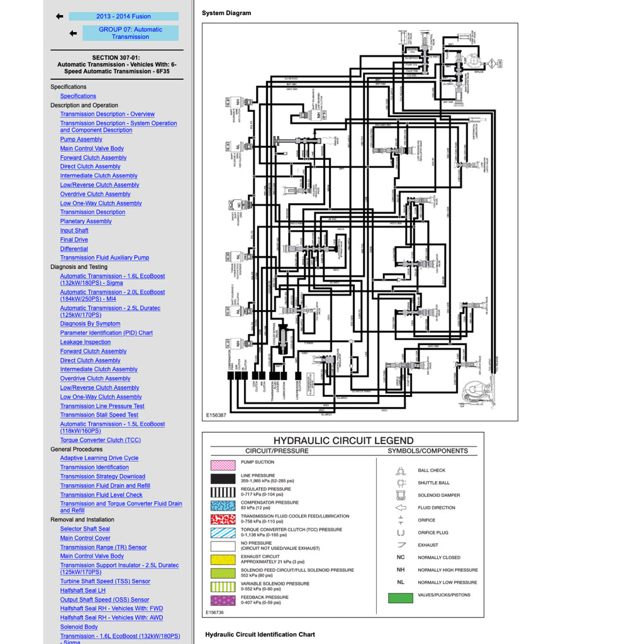Open the 2013 - 2014 Fusion breadcrumb

pos(123,17)
